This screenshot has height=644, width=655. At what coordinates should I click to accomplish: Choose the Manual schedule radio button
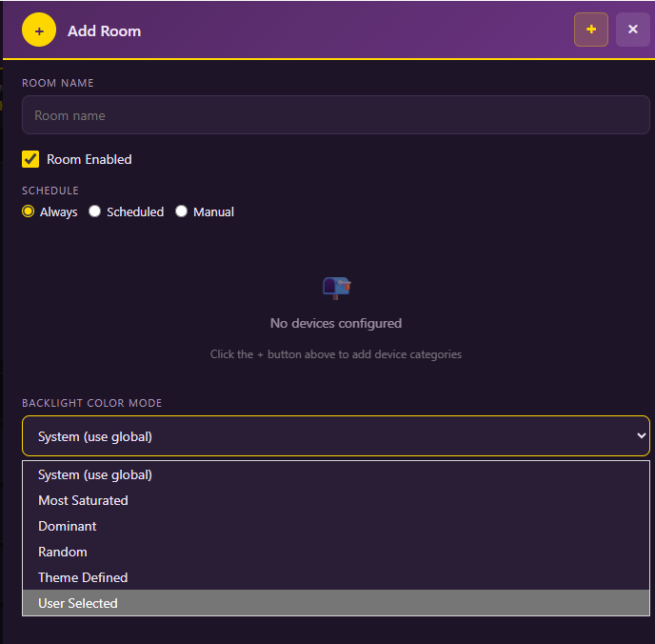(181, 211)
